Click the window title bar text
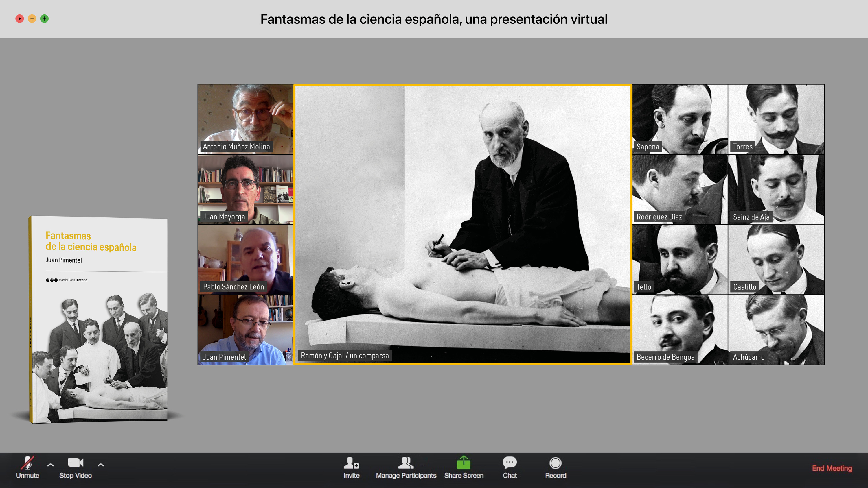The height and width of the screenshot is (488, 868). click(434, 19)
